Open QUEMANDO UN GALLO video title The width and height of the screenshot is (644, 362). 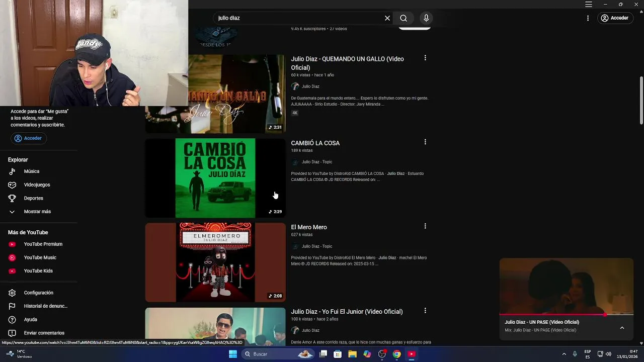[347, 63]
